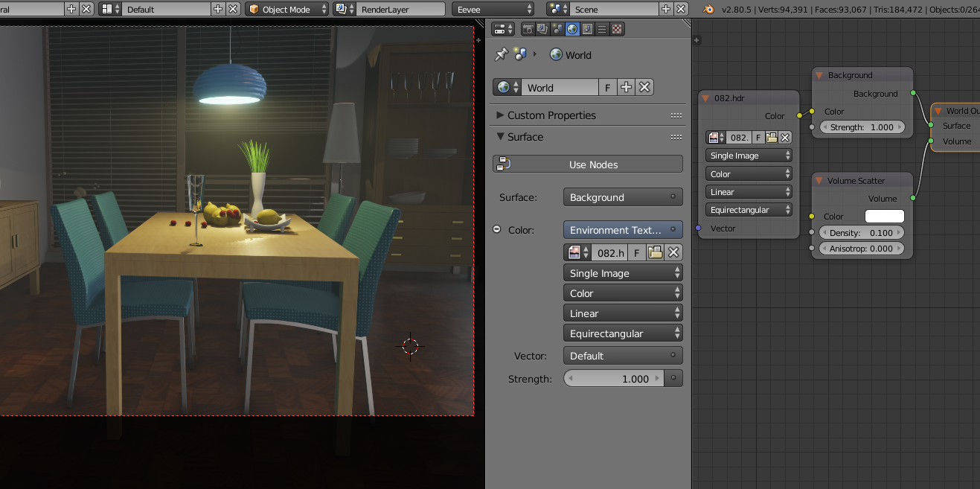
Task: Open the Object properties tab
Action: [587, 29]
